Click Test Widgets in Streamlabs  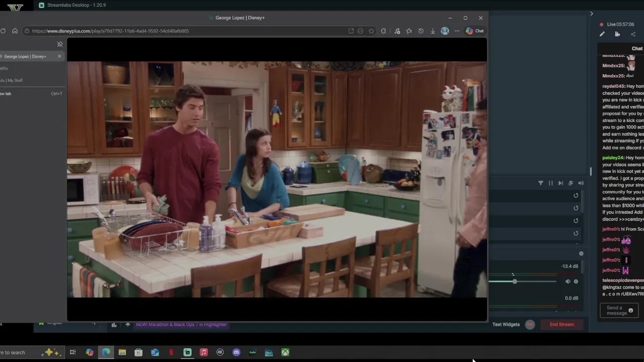click(506, 325)
